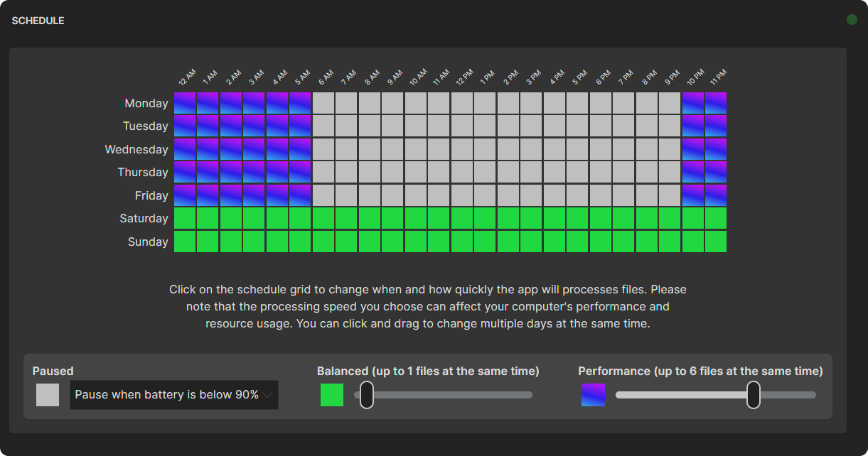Toggle Saturday's 12 AM schedule cell
The height and width of the screenshot is (456, 868).
185,218
